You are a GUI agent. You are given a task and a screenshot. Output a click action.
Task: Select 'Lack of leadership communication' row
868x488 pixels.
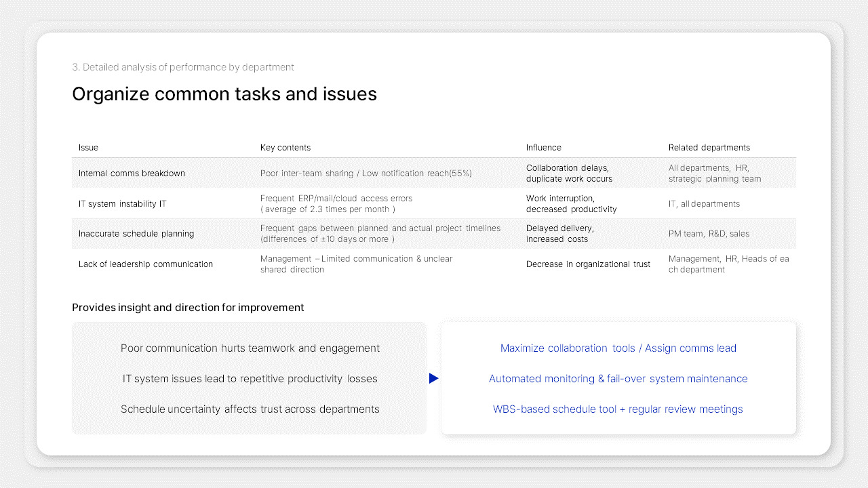point(146,264)
